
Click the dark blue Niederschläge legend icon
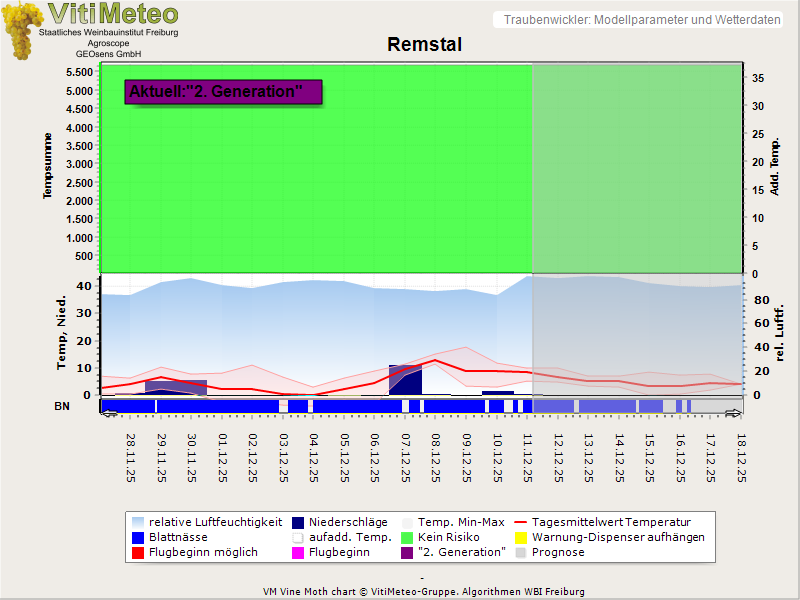pos(299,522)
